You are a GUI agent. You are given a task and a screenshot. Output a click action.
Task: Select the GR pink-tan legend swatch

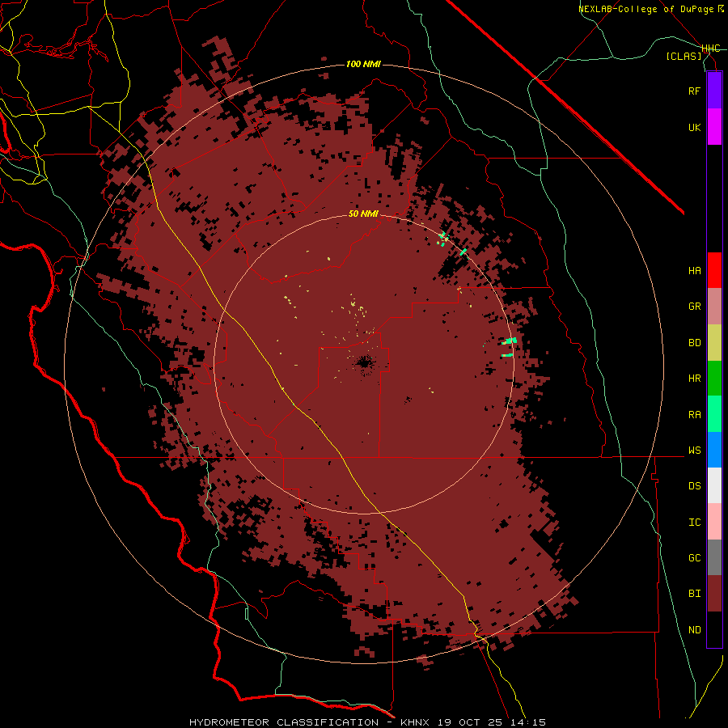[x=714, y=307]
